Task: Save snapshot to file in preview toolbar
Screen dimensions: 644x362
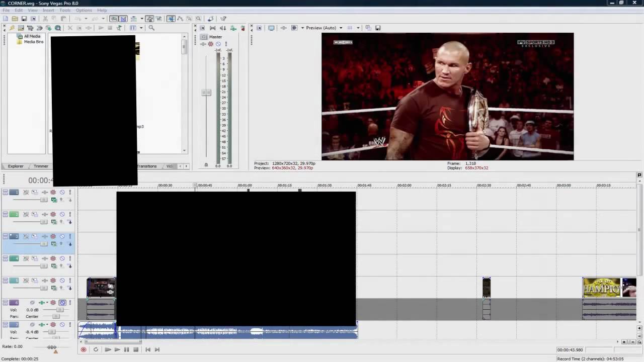Action: [378, 28]
